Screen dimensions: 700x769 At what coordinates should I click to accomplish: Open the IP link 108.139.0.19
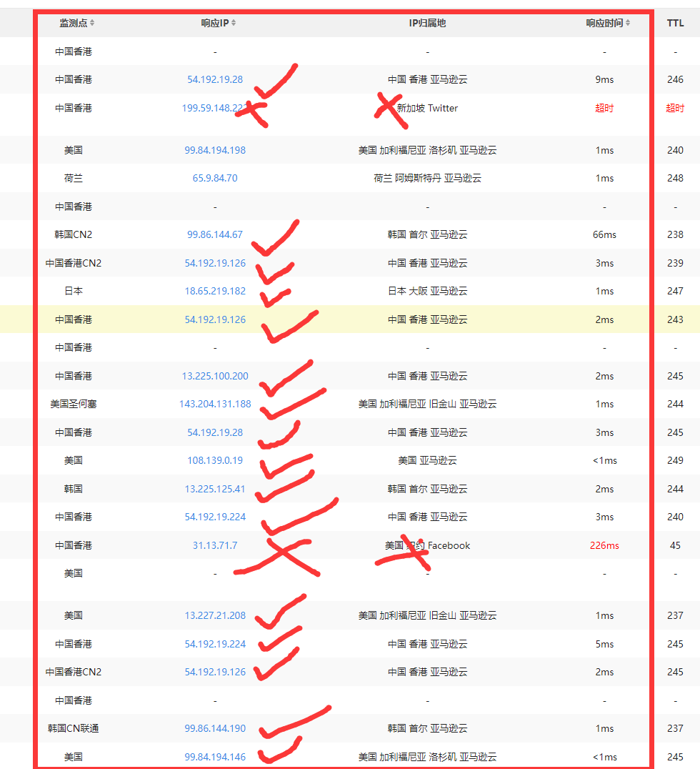[x=215, y=460]
